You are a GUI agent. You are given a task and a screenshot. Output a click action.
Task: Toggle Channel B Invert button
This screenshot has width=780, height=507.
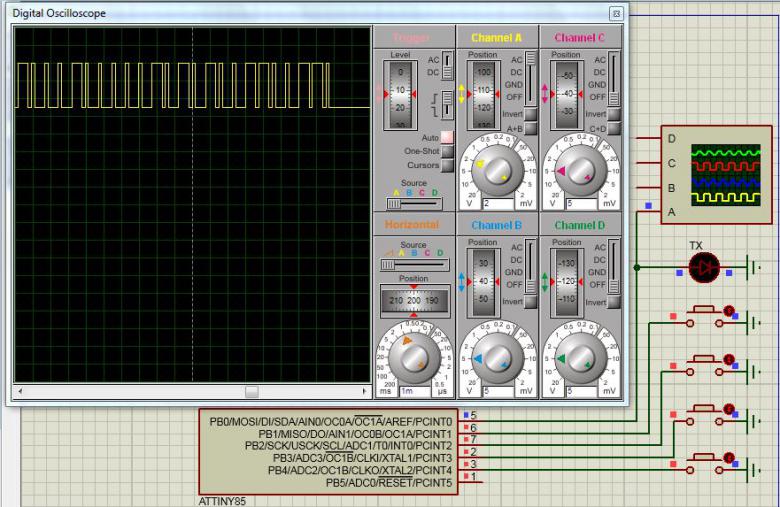coord(530,302)
